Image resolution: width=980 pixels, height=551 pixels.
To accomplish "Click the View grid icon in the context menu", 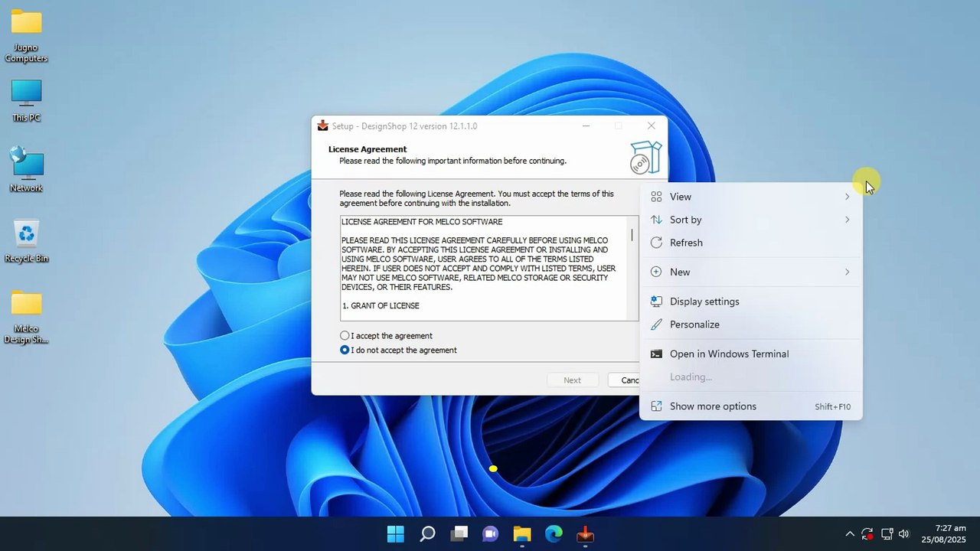I will [656, 197].
